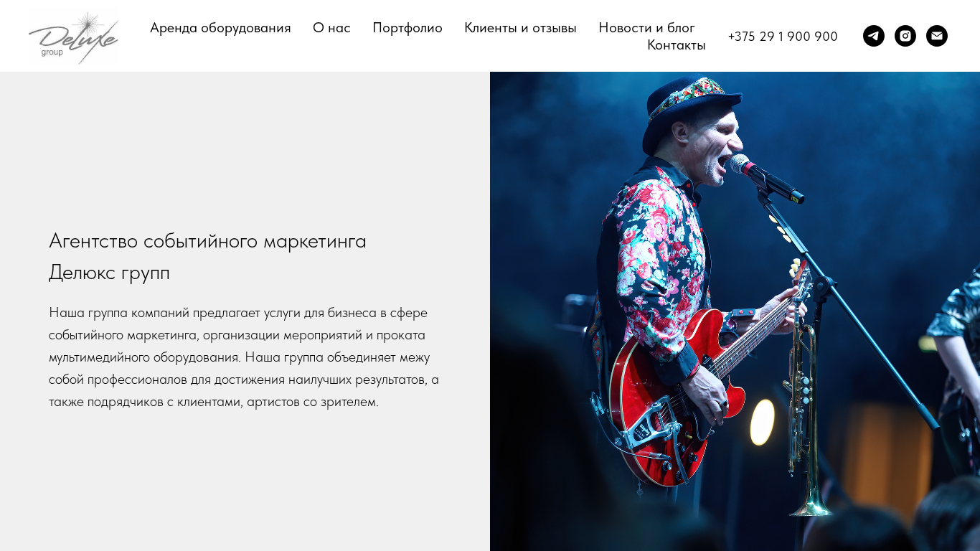Click the heading Агентство событийного маркетинга

pyautogui.click(x=207, y=241)
